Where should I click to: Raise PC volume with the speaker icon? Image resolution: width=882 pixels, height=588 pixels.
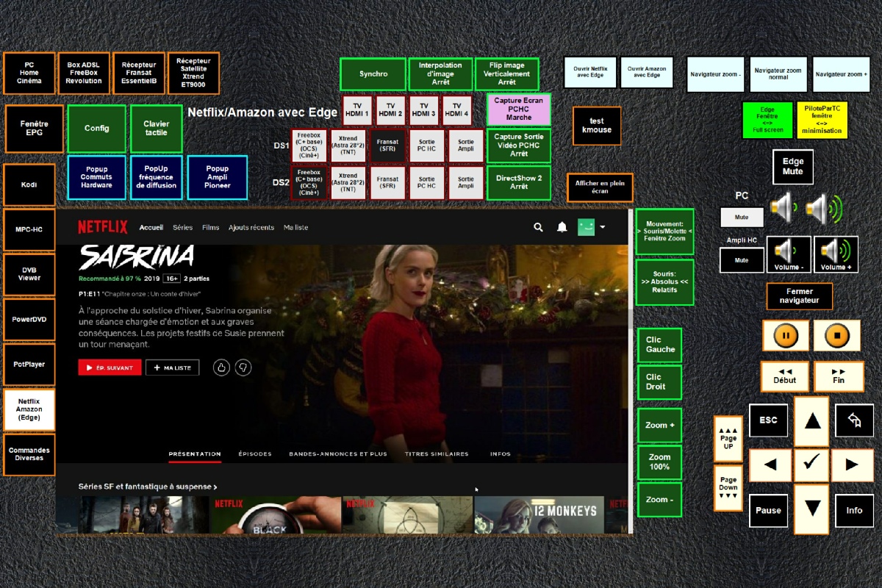click(824, 209)
